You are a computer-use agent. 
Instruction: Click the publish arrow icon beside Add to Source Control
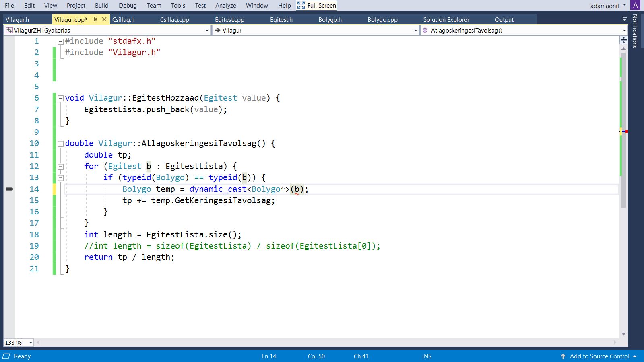563,356
